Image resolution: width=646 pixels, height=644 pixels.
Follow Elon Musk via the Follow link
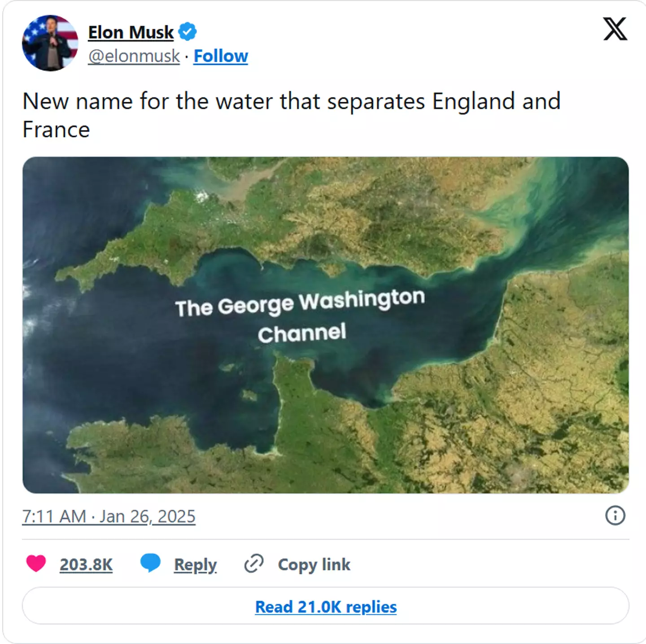point(220,56)
